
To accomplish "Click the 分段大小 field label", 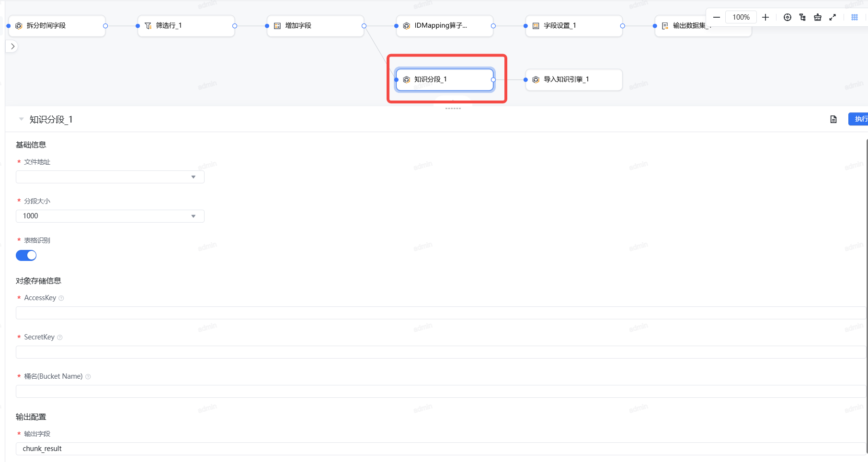I will 37,201.
